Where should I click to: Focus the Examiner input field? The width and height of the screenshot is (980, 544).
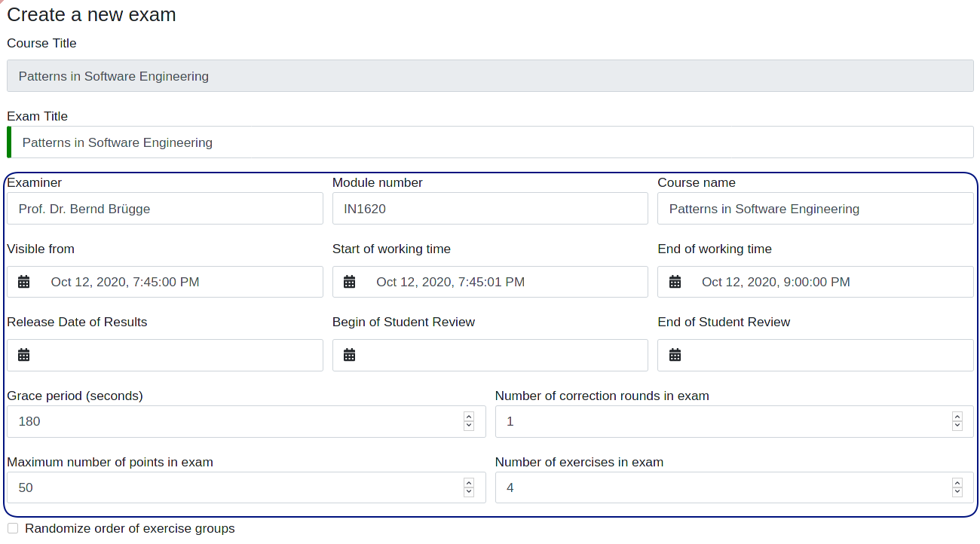(165, 209)
